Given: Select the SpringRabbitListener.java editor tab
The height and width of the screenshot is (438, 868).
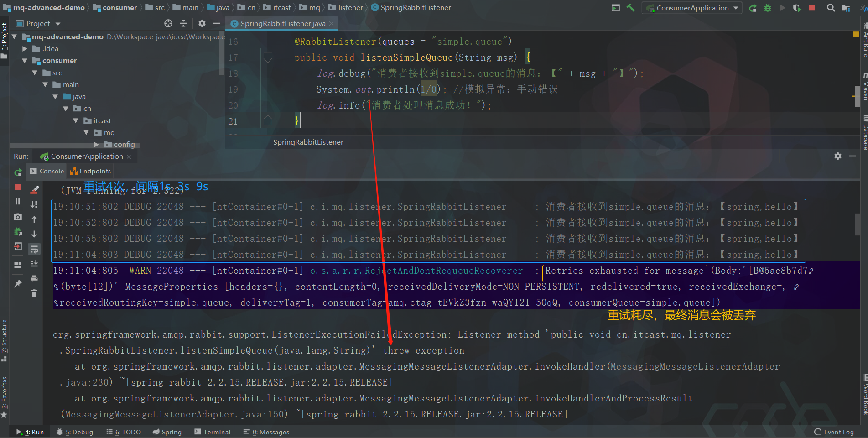Looking at the screenshot, I should pos(282,23).
